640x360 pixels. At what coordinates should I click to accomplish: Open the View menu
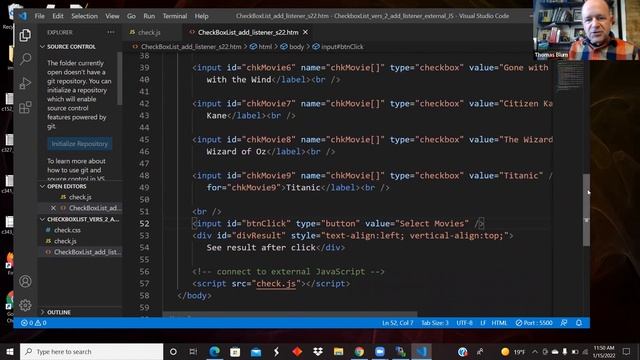[112, 16]
